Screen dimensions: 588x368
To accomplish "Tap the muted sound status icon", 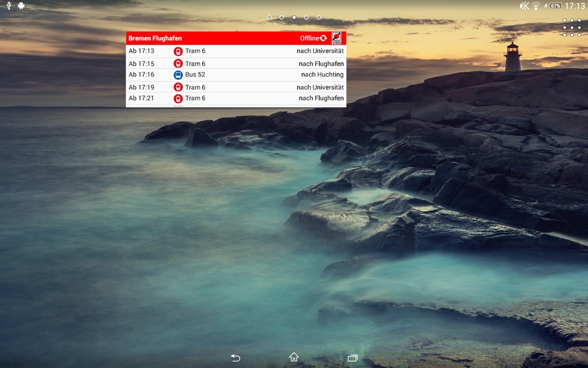I will [x=524, y=6].
